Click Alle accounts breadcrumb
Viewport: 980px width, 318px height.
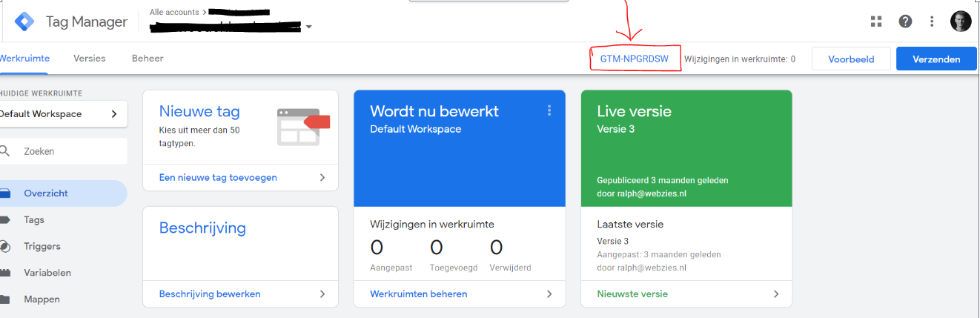click(x=174, y=13)
